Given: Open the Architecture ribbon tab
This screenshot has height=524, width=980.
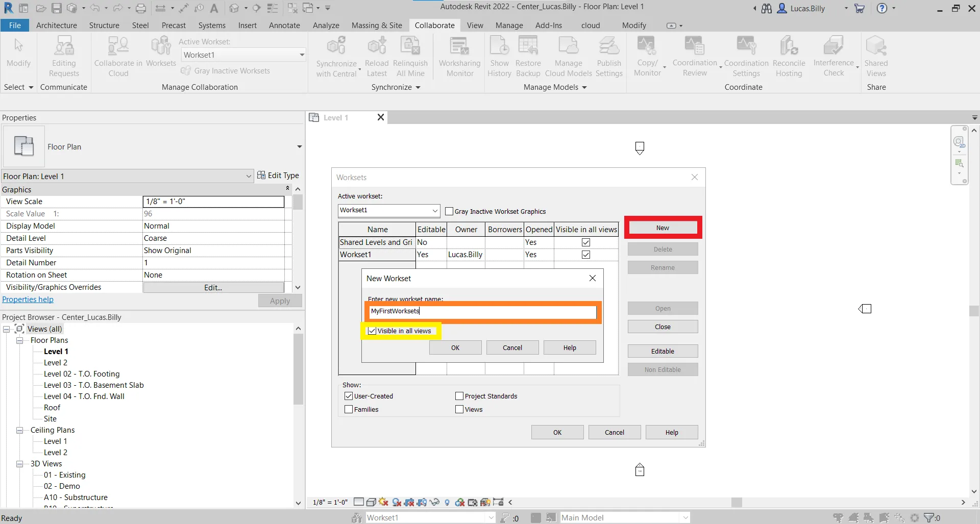Looking at the screenshot, I should pos(57,26).
